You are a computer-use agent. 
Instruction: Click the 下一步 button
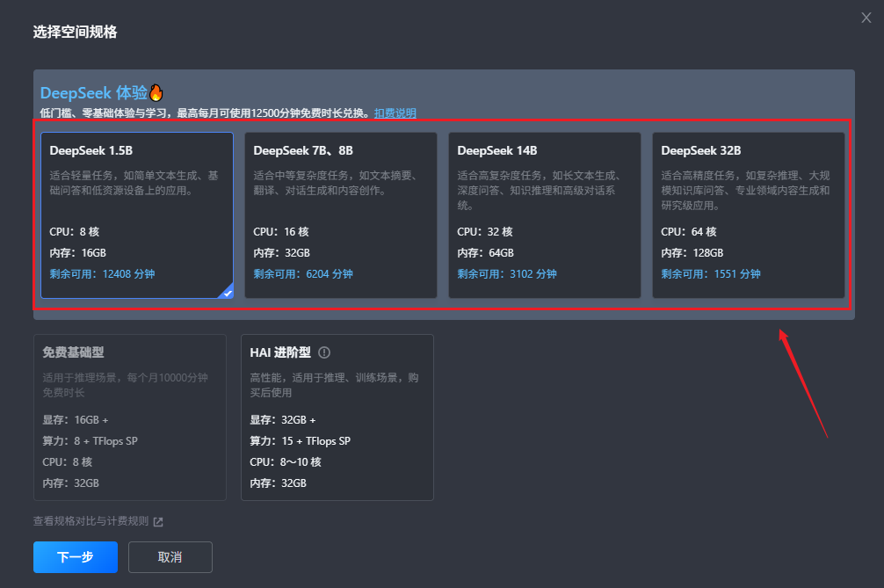(76, 557)
